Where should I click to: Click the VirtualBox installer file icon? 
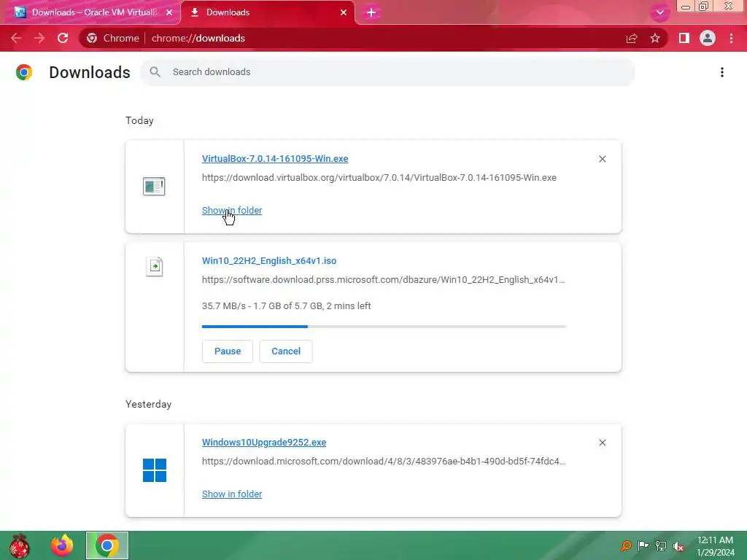(154, 186)
